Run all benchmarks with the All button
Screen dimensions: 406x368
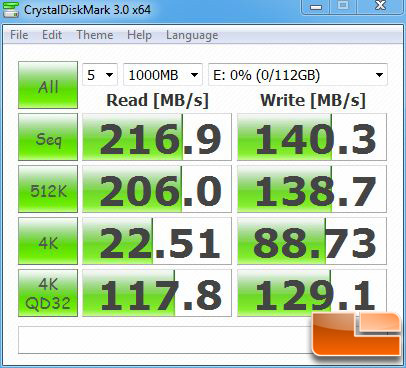click(x=48, y=85)
